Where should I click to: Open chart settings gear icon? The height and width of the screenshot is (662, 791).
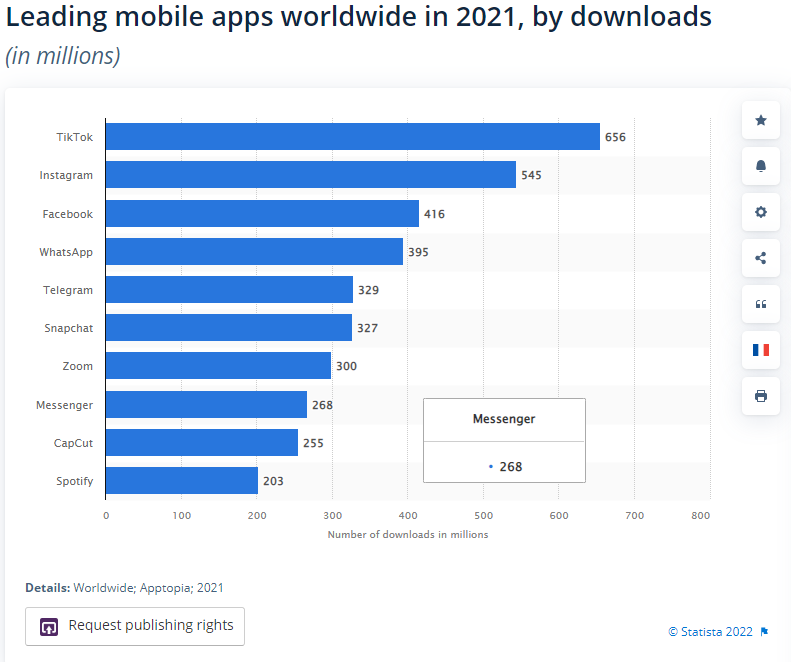coord(761,212)
